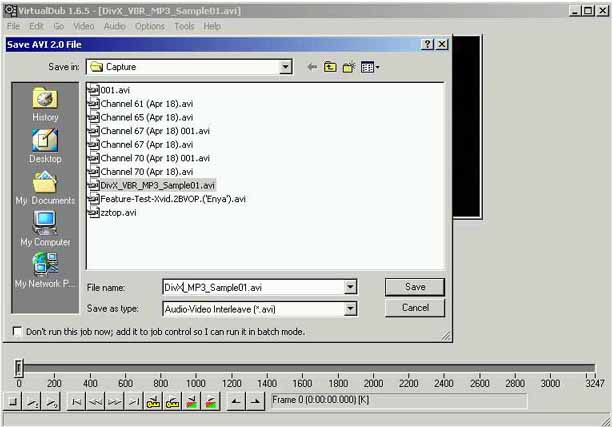Close the Save AVI 2.0 dialog

click(442, 44)
